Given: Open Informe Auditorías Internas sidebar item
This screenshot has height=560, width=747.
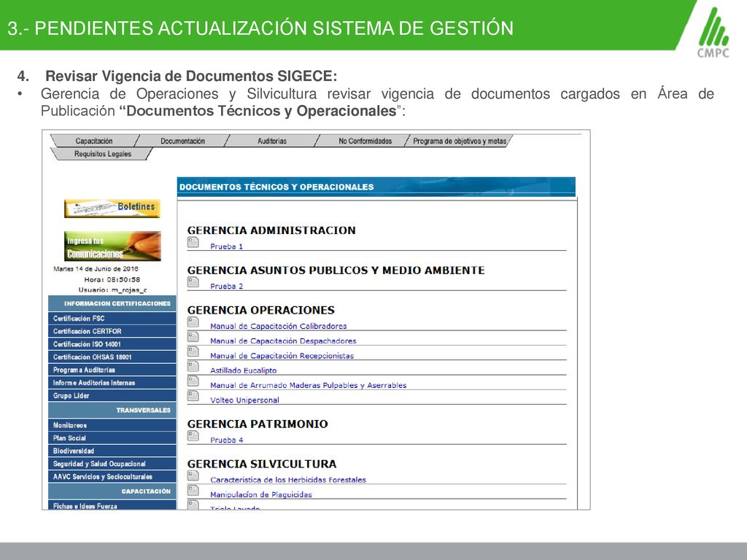Looking at the screenshot, I should pos(112,382).
